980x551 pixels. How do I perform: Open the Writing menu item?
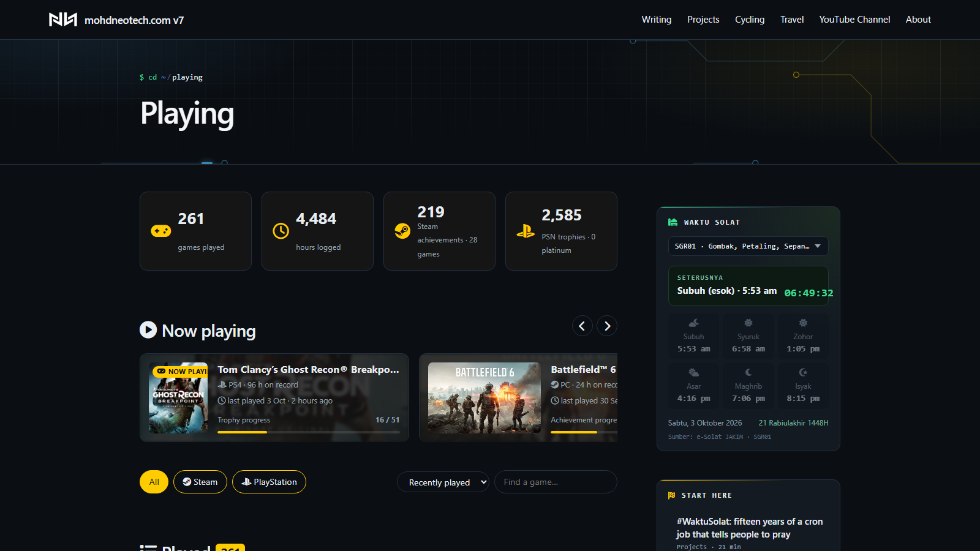click(x=656, y=20)
